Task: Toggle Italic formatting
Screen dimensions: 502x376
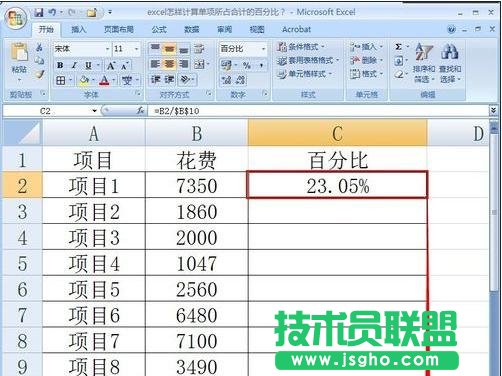Action: click(x=74, y=65)
